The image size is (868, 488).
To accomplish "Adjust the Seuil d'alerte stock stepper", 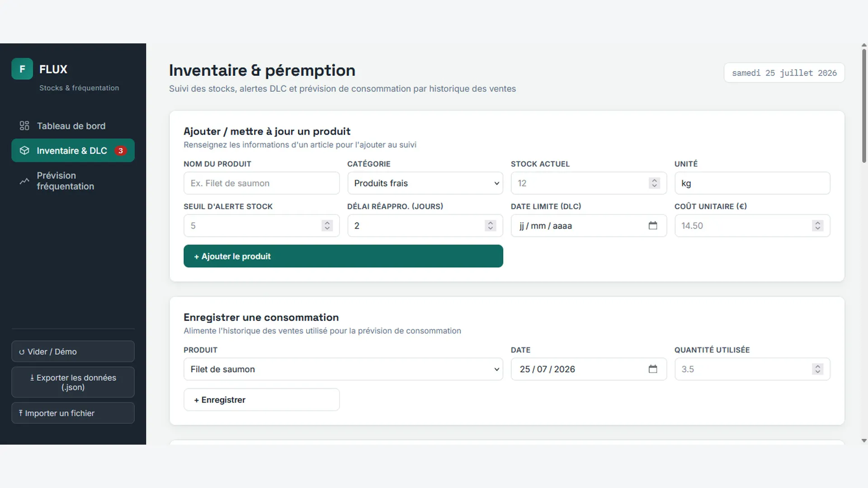I will pyautogui.click(x=327, y=225).
